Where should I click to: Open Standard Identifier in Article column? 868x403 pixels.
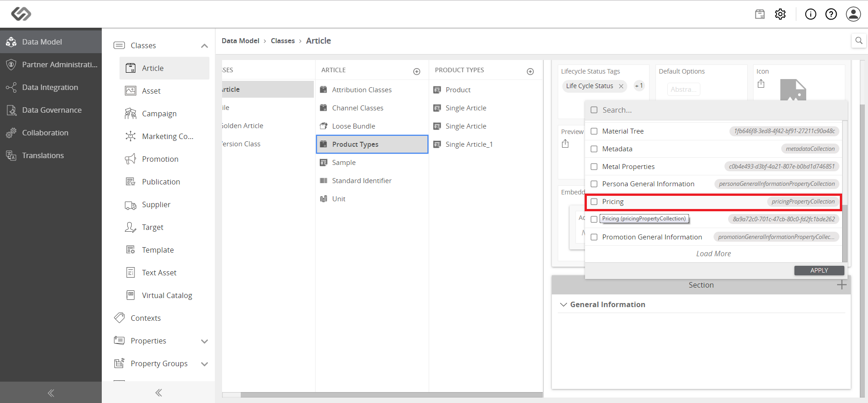click(372, 181)
